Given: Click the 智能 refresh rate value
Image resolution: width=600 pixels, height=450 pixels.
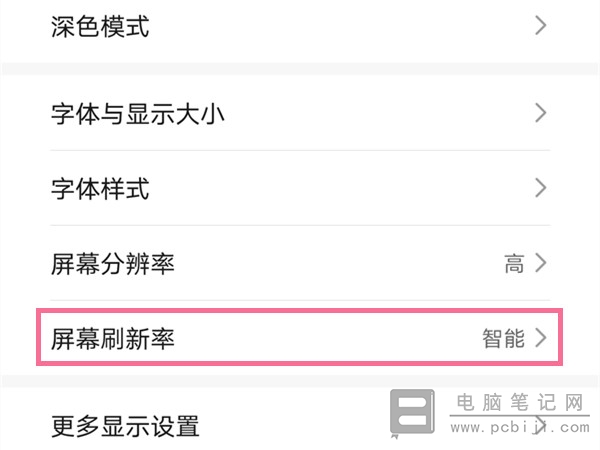Looking at the screenshot, I should [x=503, y=338].
